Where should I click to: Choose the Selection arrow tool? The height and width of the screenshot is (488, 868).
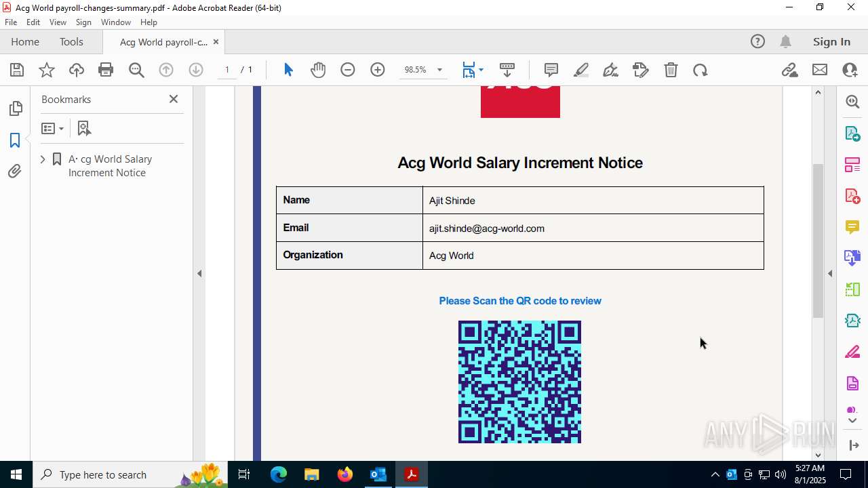288,70
